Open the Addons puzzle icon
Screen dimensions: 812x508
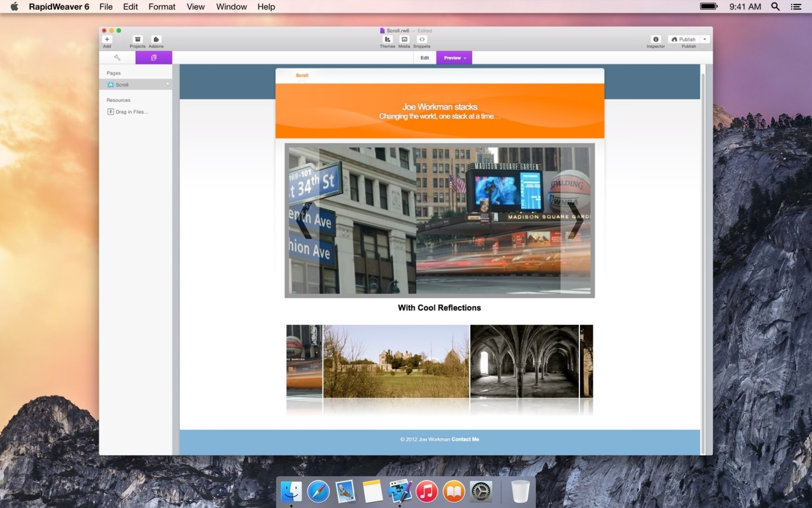[156, 39]
